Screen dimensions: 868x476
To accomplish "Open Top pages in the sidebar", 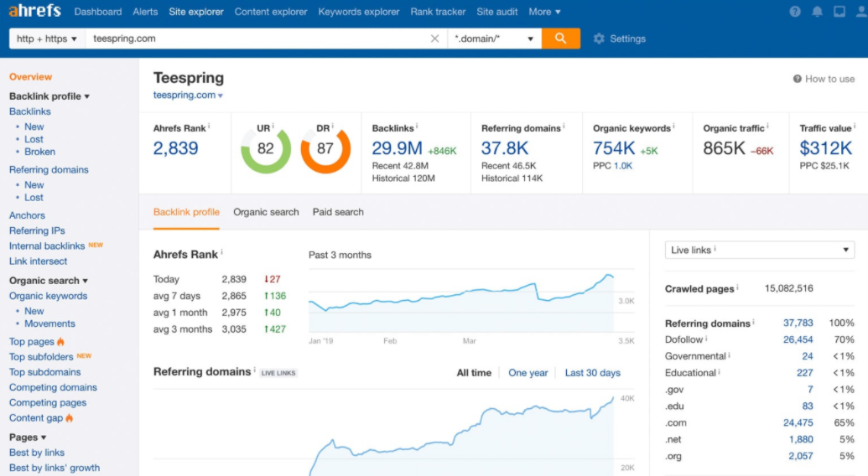I will (x=32, y=342).
